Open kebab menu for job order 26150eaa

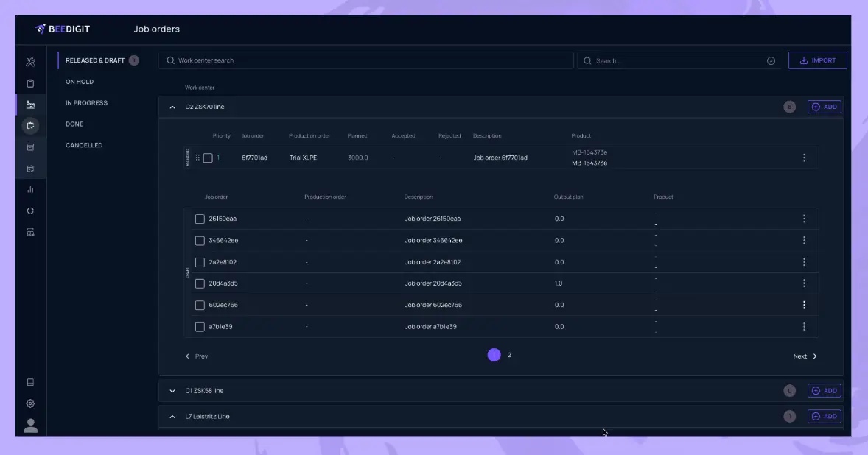pos(805,219)
